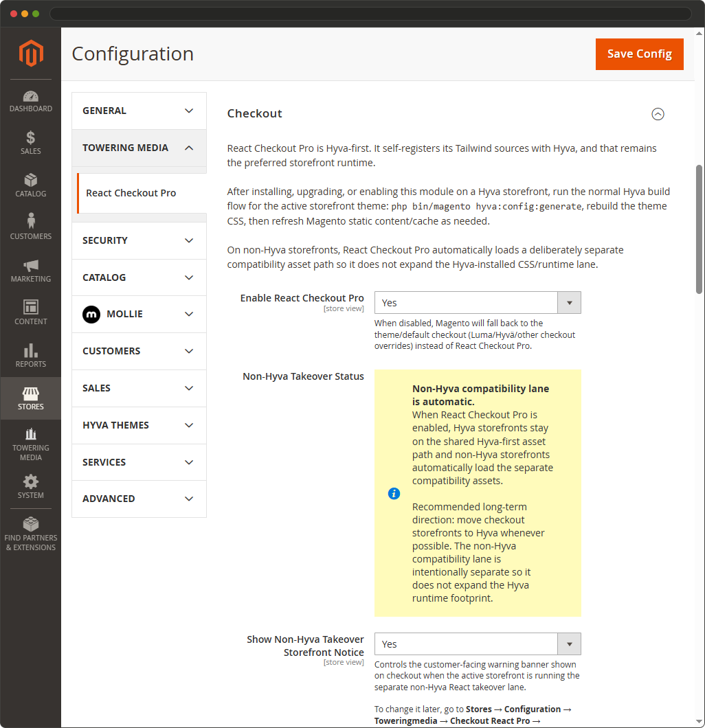Viewport: 705px width, 728px height.
Task: Click the Mollie logo icon
Action: (x=91, y=315)
